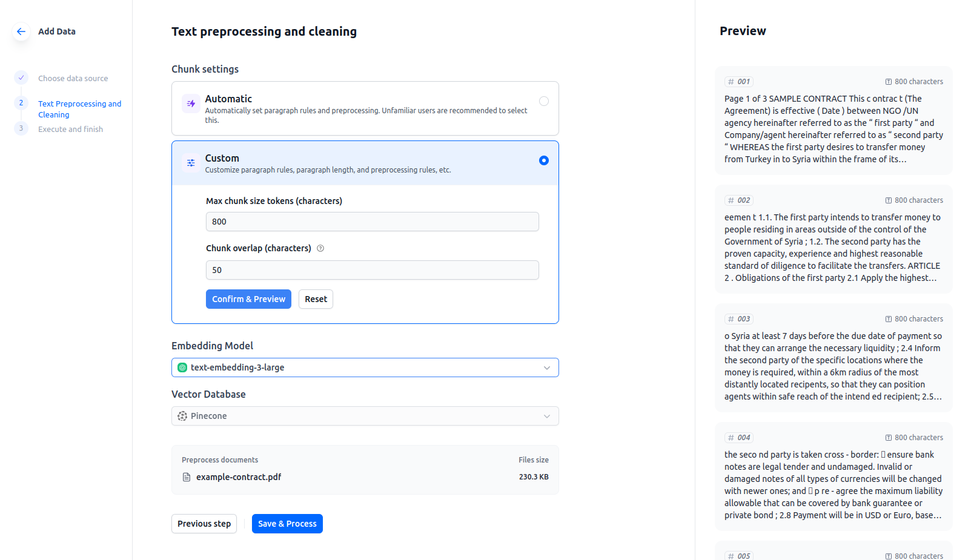
Task: Open the Embedding Model dropdown
Action: pyautogui.click(x=365, y=367)
